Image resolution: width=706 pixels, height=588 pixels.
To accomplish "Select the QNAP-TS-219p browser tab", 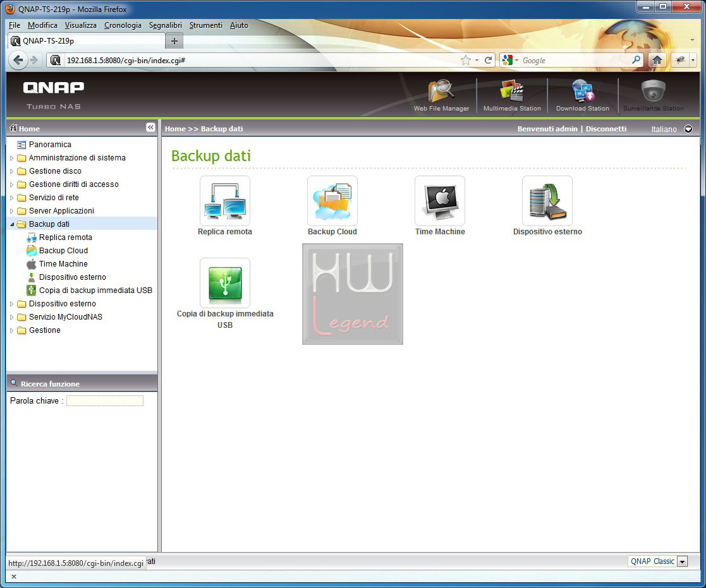I will [86, 41].
